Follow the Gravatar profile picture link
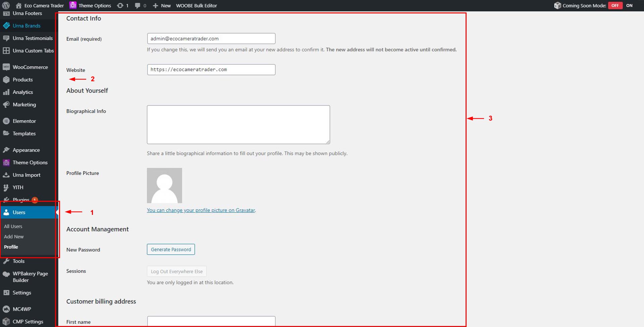 coord(201,211)
